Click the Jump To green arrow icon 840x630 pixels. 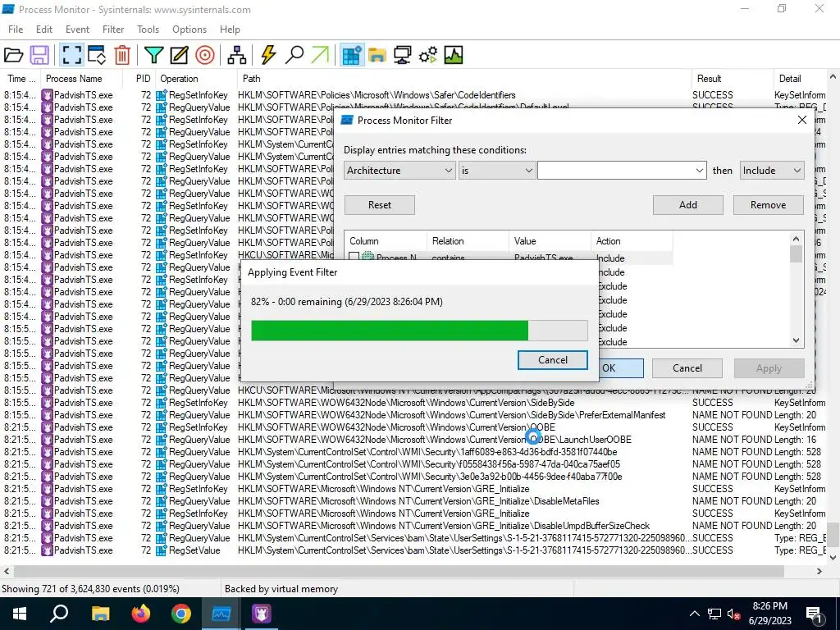(x=320, y=55)
